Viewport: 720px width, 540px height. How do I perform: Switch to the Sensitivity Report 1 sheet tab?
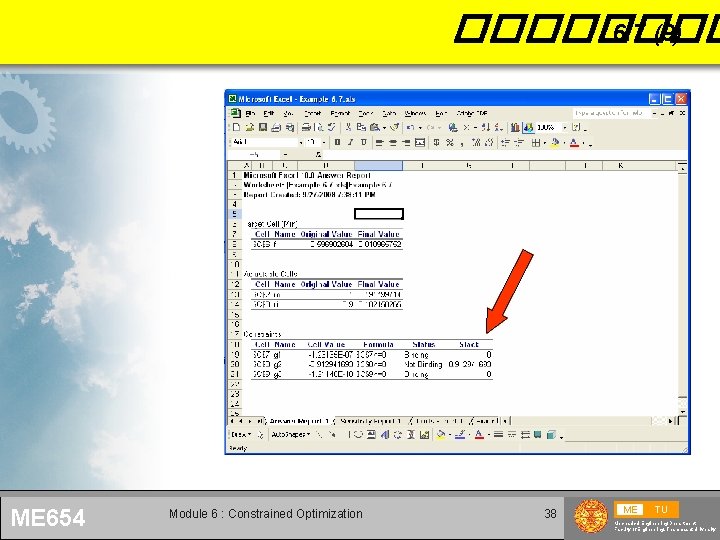pos(371,421)
